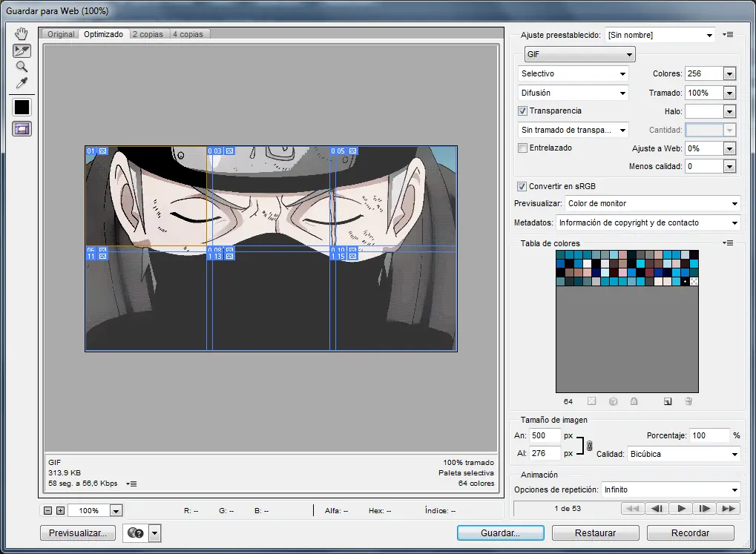Open the Metadatos dropdown

tap(648, 222)
